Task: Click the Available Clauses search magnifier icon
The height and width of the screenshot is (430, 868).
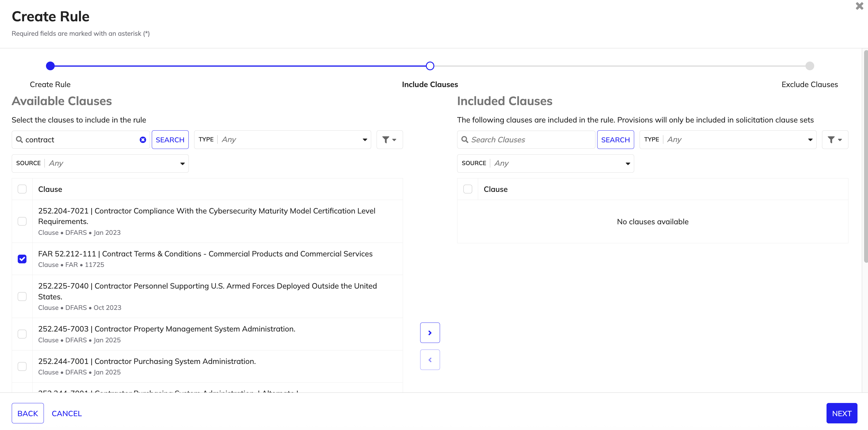Action: click(x=20, y=140)
